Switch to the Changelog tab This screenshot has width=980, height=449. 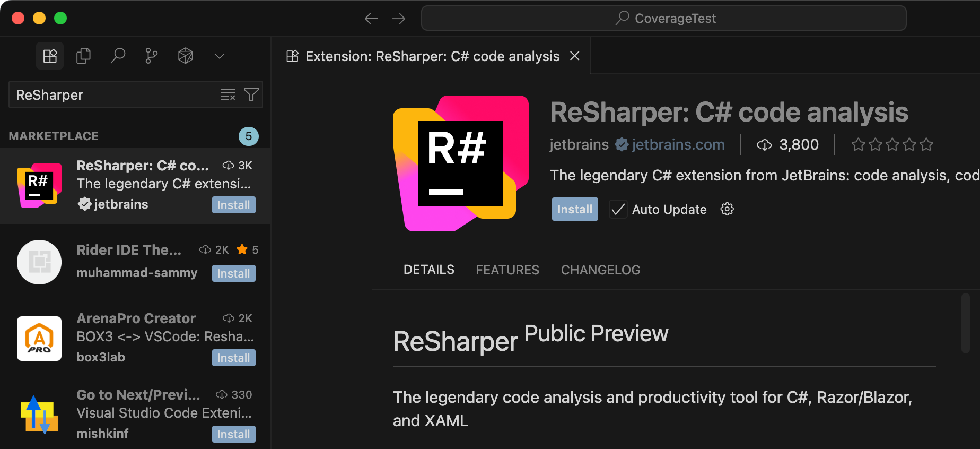[x=600, y=270]
